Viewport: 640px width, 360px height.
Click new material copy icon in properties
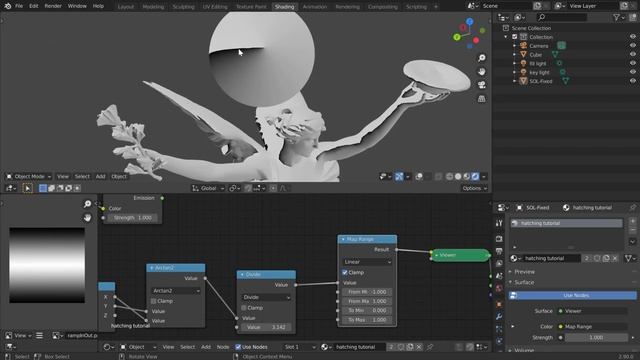[606, 258]
